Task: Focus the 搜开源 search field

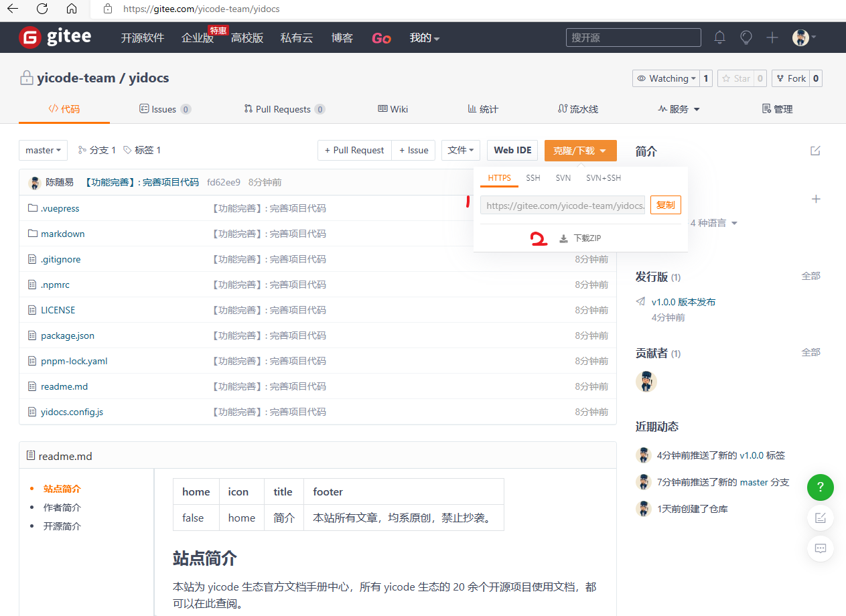Action: click(634, 37)
